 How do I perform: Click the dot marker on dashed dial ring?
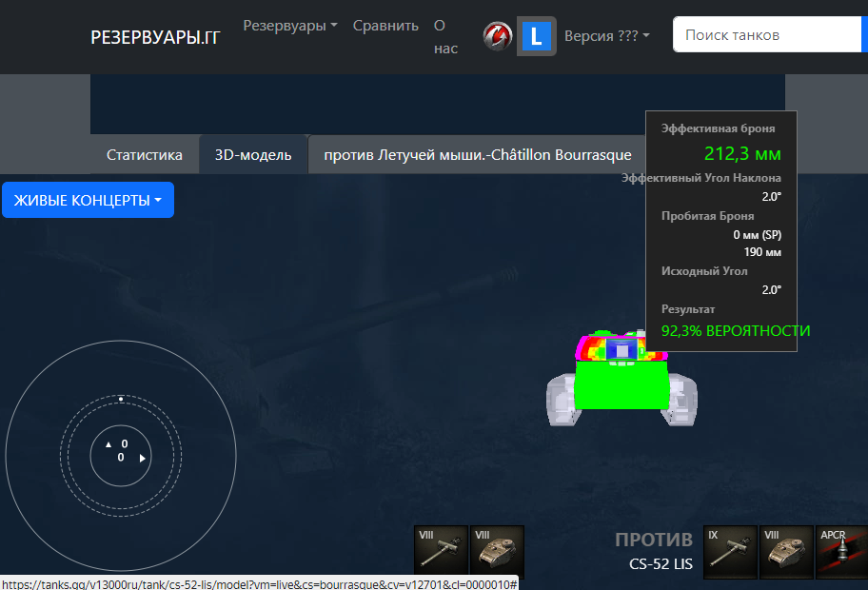121,399
